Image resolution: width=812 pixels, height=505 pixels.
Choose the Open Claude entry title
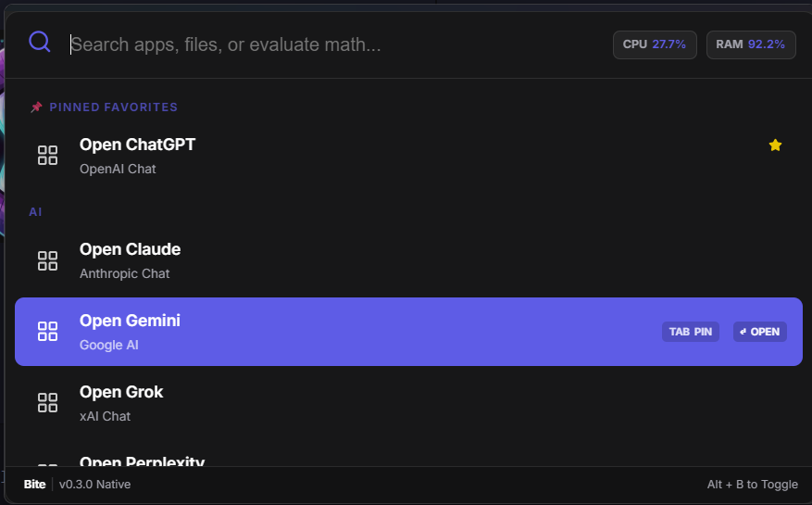pyautogui.click(x=130, y=249)
